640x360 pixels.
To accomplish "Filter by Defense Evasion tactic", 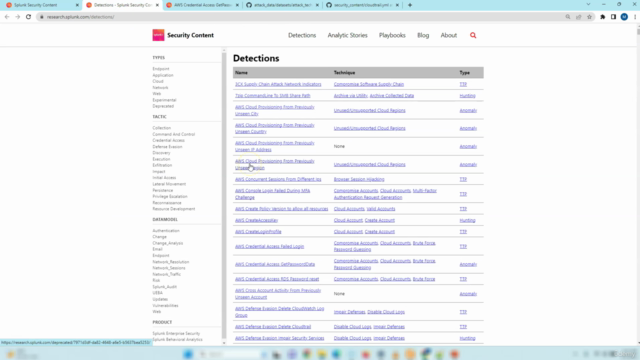I will (167, 147).
